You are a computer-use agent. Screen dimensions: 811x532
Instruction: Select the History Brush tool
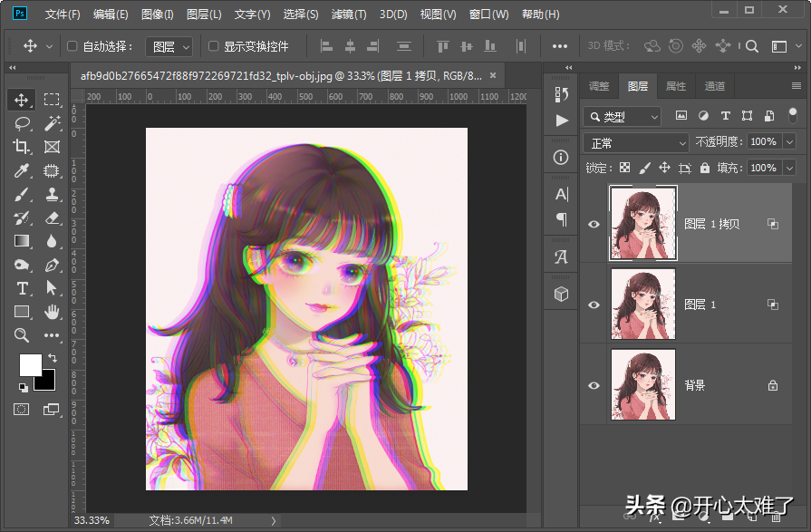[x=21, y=218]
